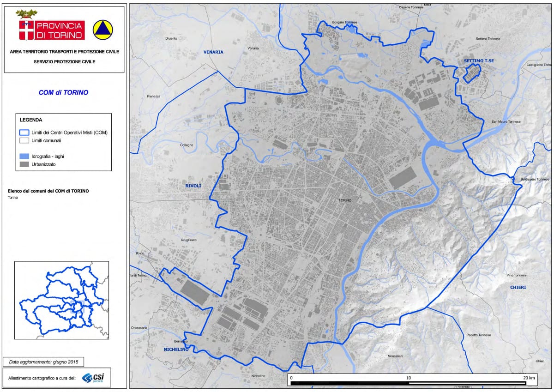Click the 'TORINO' label in the map centre
Screen dimensions: 554x392
click(x=345, y=200)
